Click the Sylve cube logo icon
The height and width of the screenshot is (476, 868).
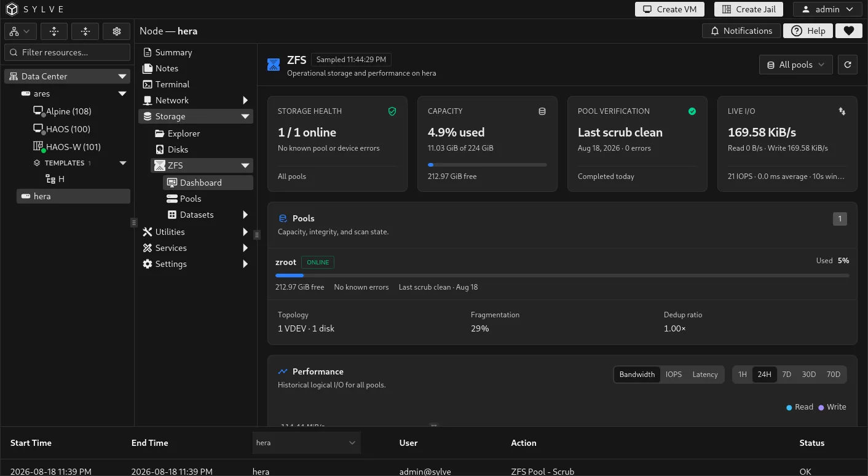[12, 9]
